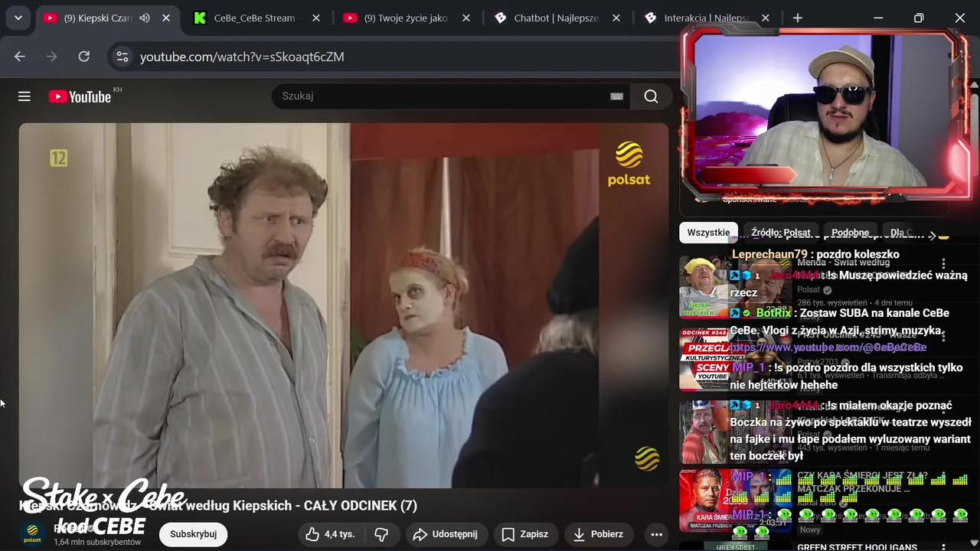Go forward with the browser arrow
This screenshot has height=551, width=980.
point(52,57)
